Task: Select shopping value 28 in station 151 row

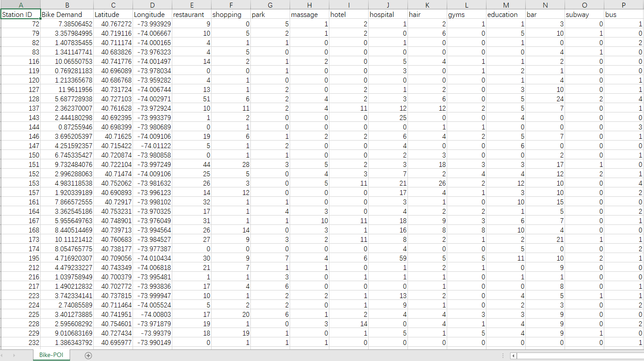Action: (x=231, y=164)
